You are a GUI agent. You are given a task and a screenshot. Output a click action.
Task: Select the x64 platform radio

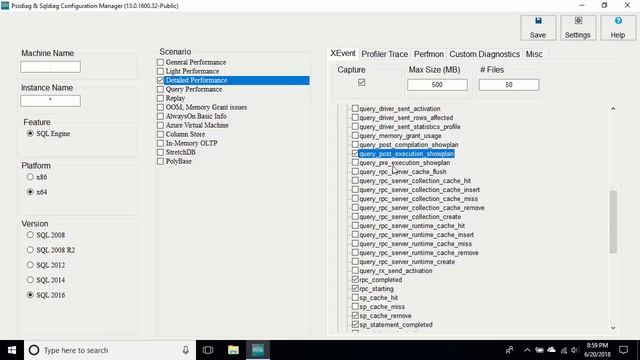click(30, 192)
